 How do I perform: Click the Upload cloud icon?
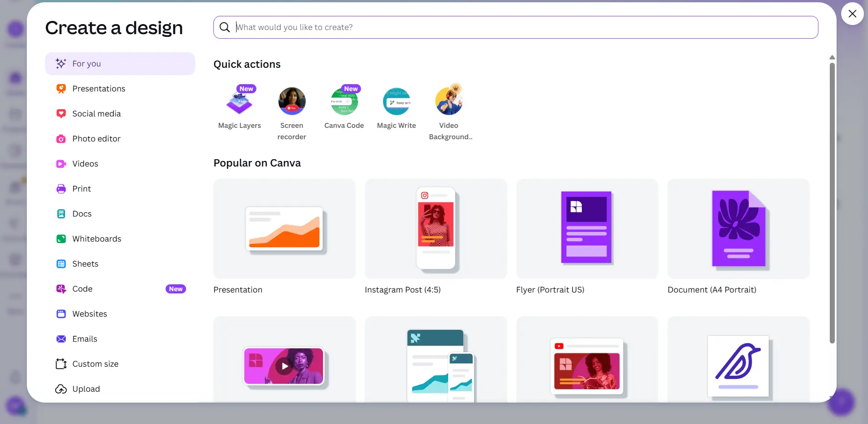(61, 389)
